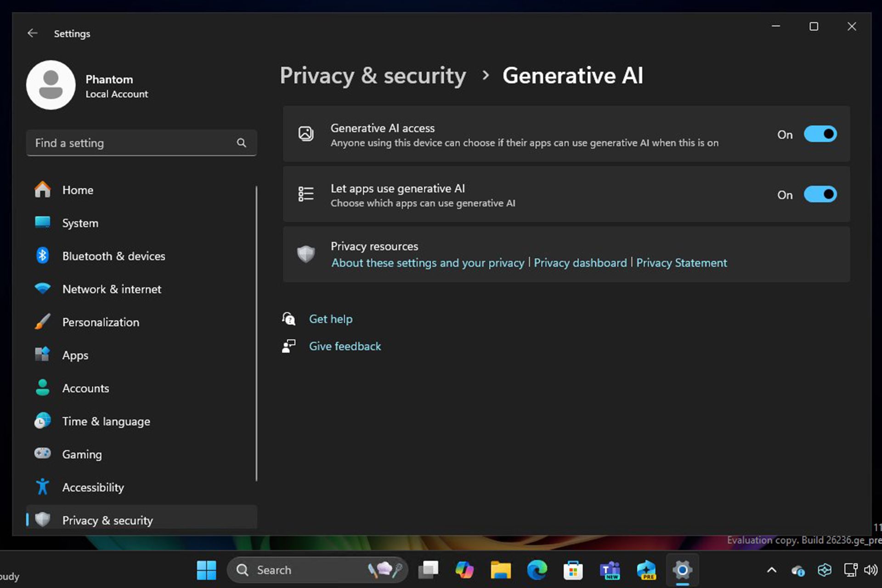
Task: Select Accessibility in settings sidebar
Action: click(93, 487)
